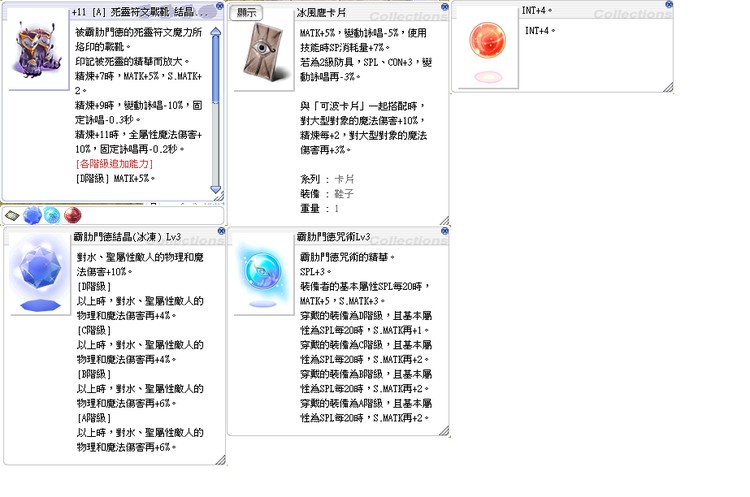Click the 'SPL+3' line in the 咒術 window

tap(315, 272)
